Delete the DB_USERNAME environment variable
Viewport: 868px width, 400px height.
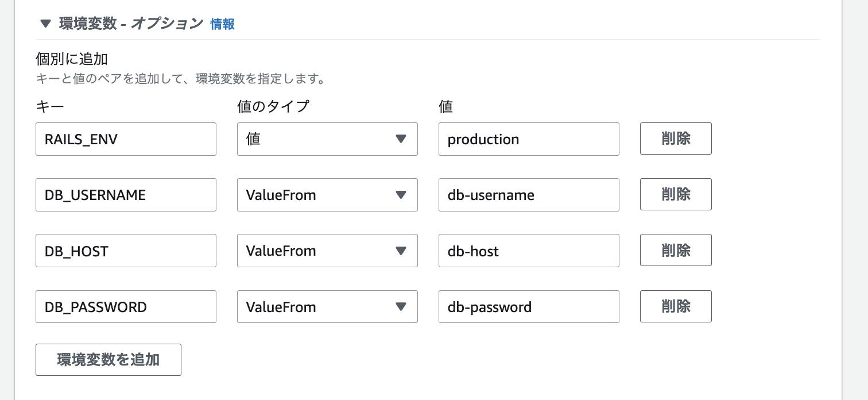(x=676, y=194)
